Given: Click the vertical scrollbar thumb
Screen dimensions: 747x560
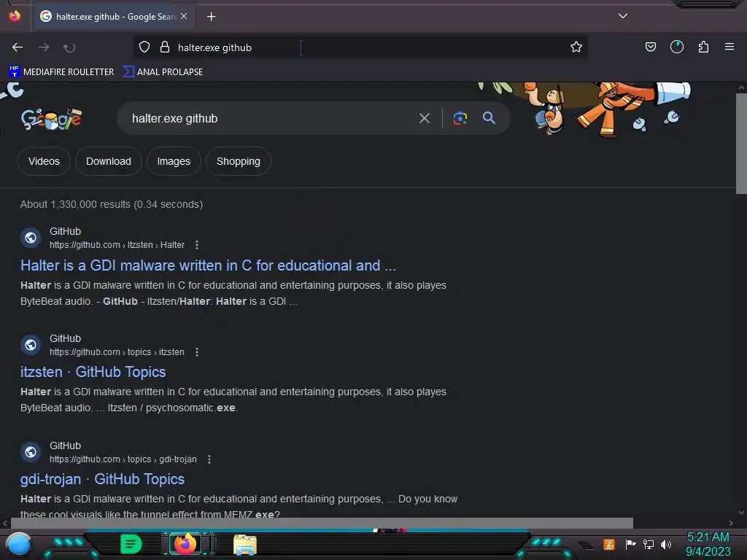Looking at the screenshot, I should (x=741, y=144).
